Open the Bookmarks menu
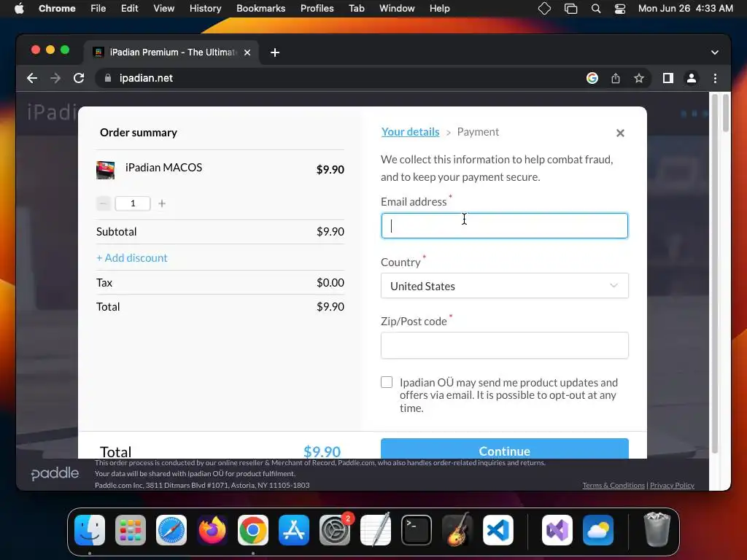The height and width of the screenshot is (560, 747). click(260, 9)
